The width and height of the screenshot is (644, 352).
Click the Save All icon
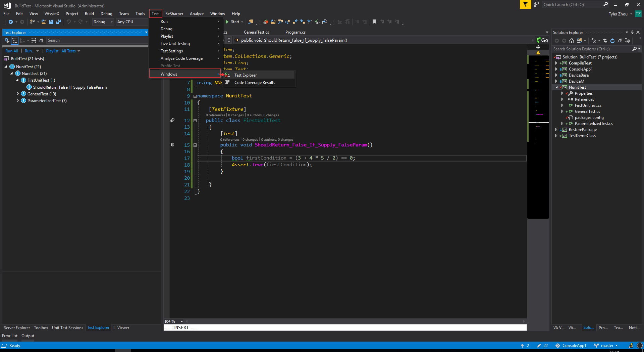pos(59,22)
